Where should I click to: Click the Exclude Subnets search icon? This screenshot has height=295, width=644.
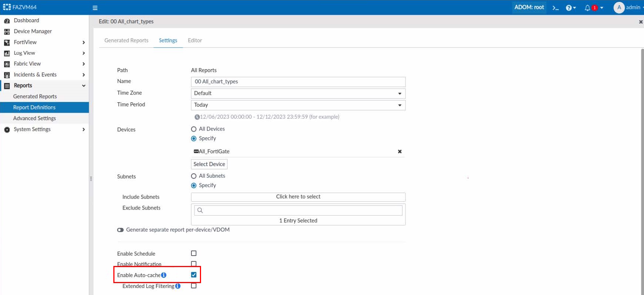click(200, 211)
